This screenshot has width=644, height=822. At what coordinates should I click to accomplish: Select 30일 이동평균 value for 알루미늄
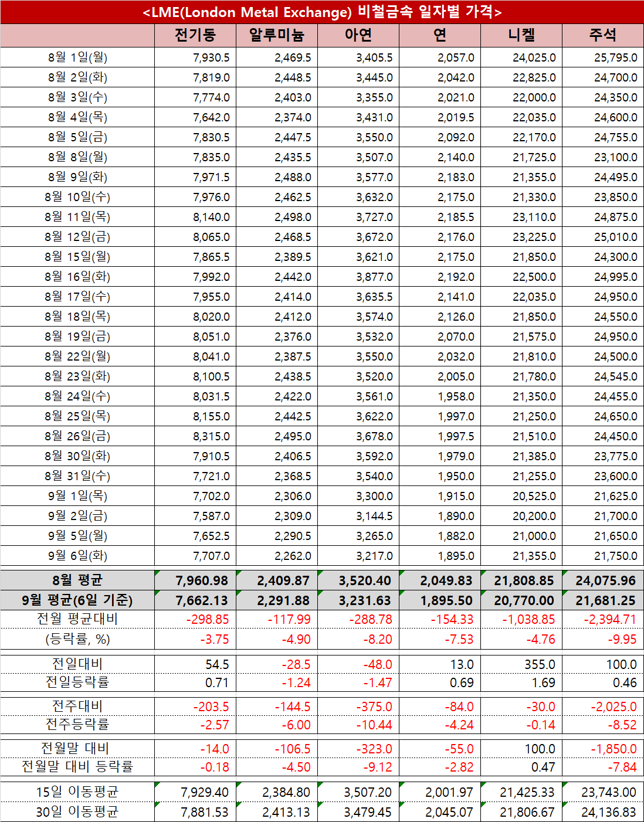pos(286,812)
